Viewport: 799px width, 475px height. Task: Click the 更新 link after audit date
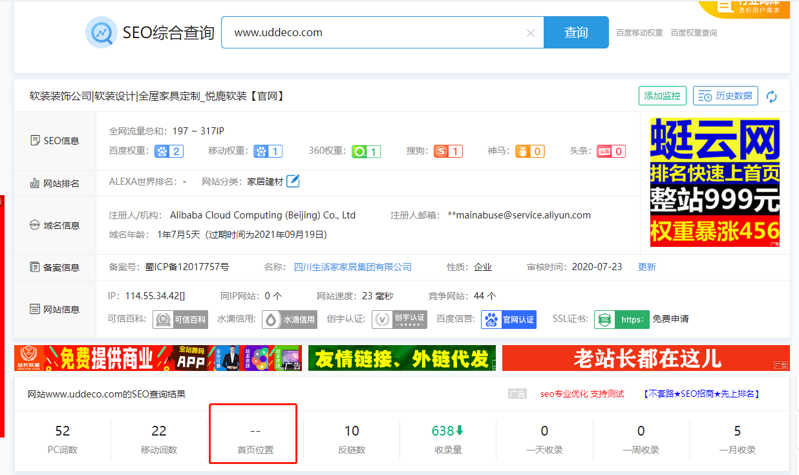coord(647,267)
